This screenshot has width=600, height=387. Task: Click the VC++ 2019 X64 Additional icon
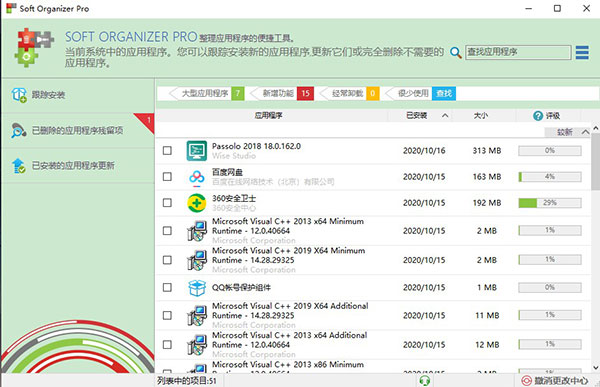[x=197, y=315]
